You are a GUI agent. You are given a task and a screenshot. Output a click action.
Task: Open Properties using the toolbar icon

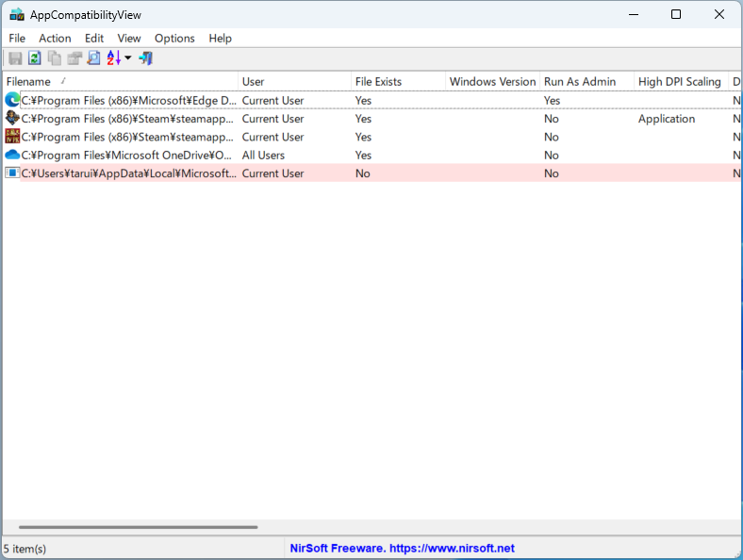coord(74,58)
